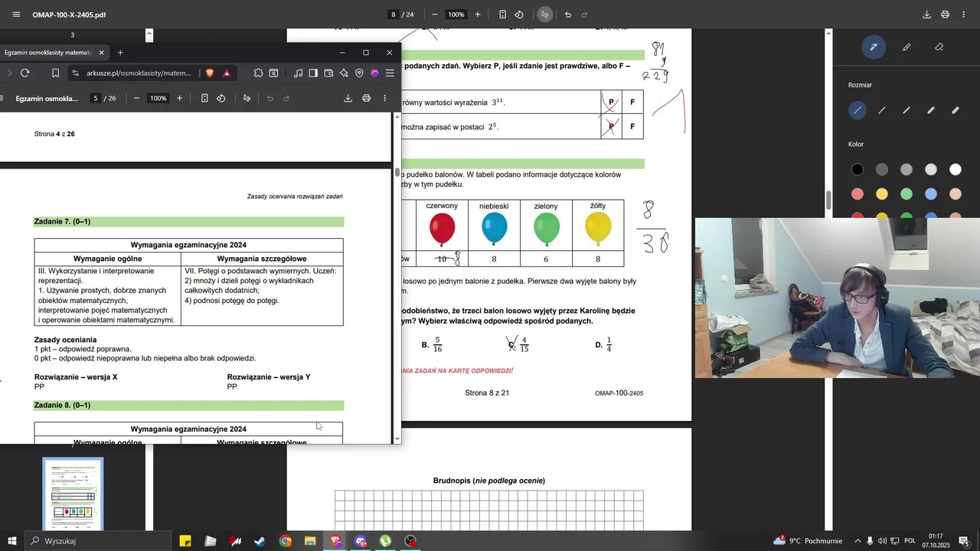
Task: Toggle the browser sidebar panel
Action: tap(313, 73)
